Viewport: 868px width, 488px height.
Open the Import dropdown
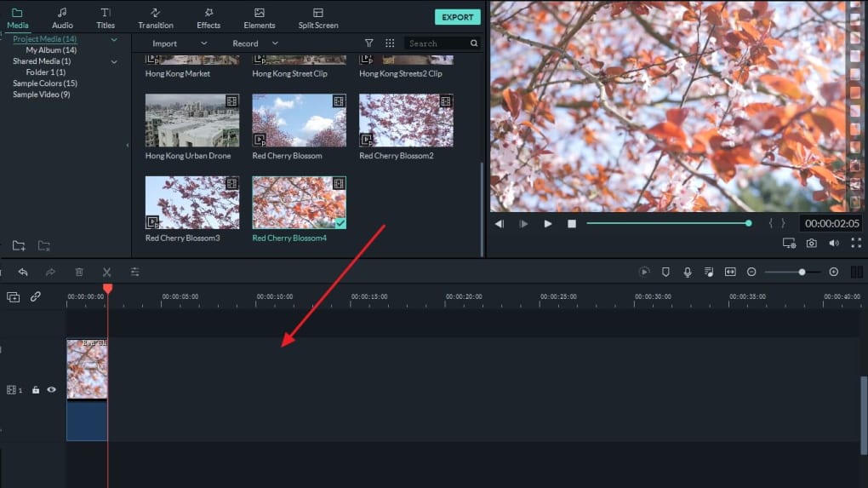[x=180, y=43]
